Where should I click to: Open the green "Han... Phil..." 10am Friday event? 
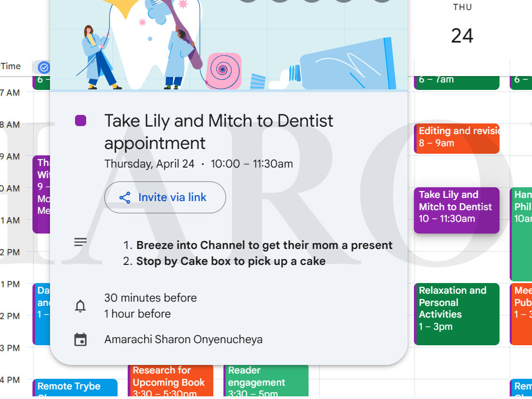point(521,234)
